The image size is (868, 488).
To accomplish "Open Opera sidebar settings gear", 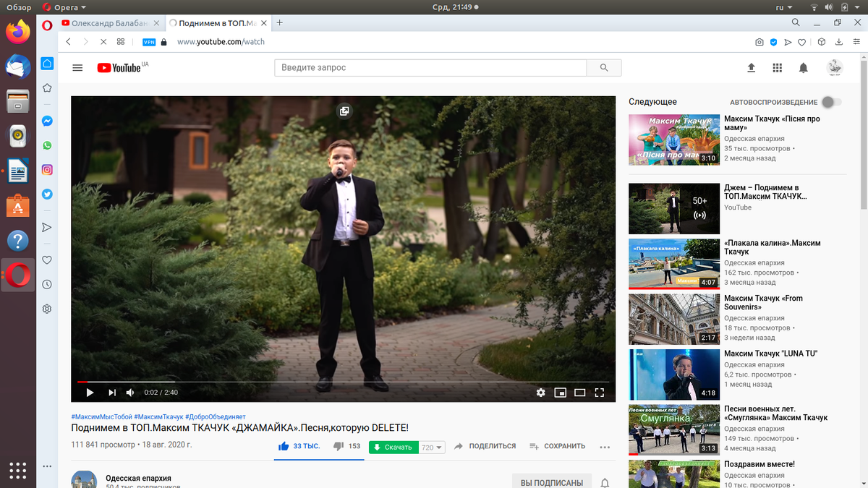I will pos(47,309).
